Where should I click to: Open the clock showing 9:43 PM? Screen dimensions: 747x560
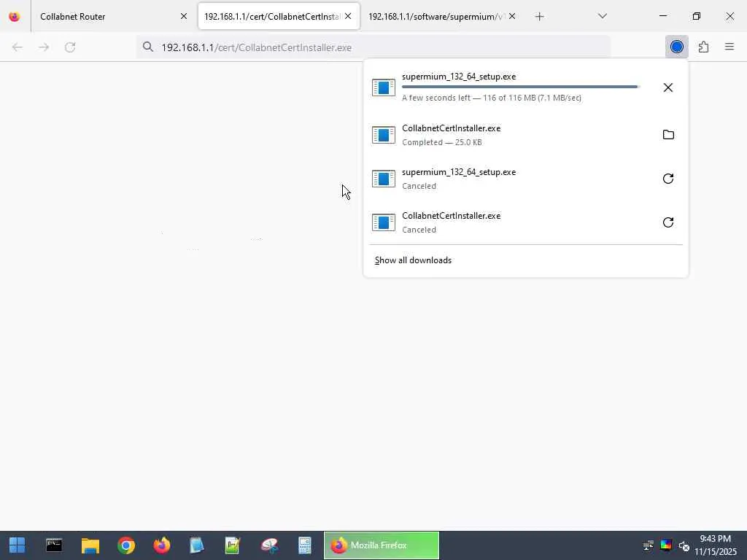click(715, 545)
